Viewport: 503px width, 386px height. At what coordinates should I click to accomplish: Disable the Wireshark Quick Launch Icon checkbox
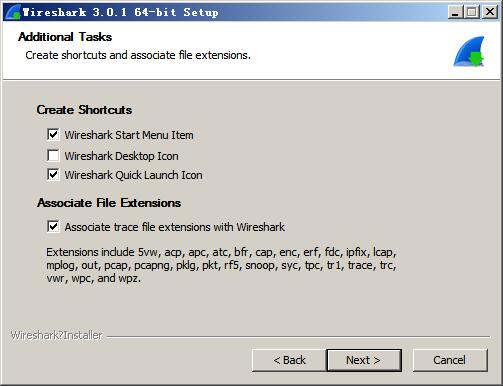[x=53, y=175]
